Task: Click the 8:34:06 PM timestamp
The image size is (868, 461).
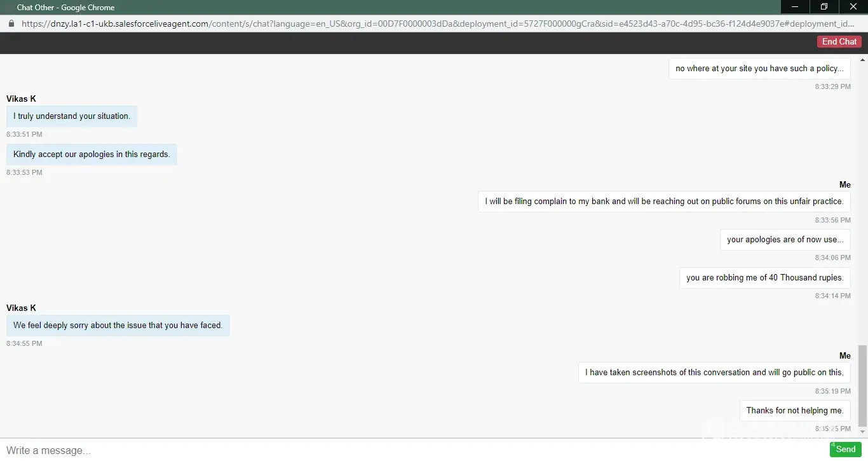Action: (832, 258)
